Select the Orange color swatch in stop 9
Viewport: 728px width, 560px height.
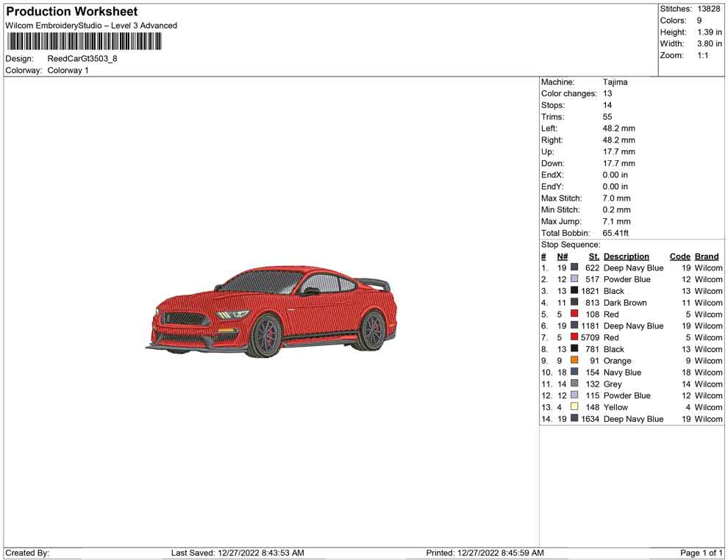tap(574, 361)
